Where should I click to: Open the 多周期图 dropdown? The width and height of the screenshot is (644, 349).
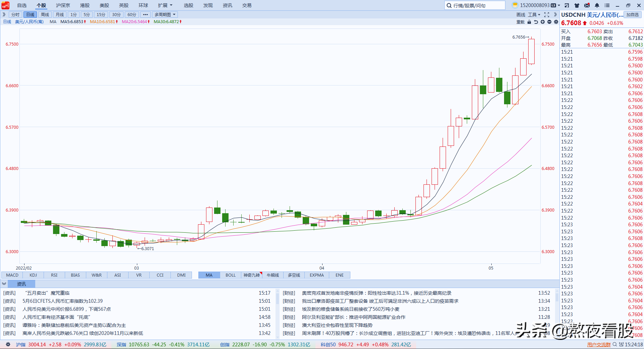pyautogui.click(x=165, y=15)
